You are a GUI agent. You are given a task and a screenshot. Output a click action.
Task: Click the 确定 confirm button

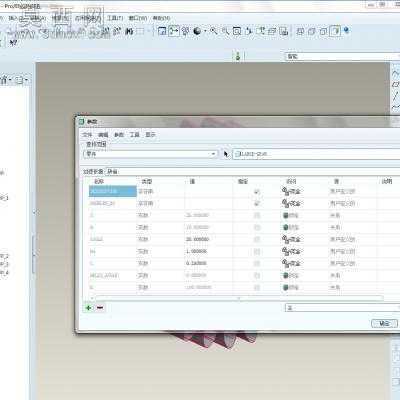click(384, 323)
